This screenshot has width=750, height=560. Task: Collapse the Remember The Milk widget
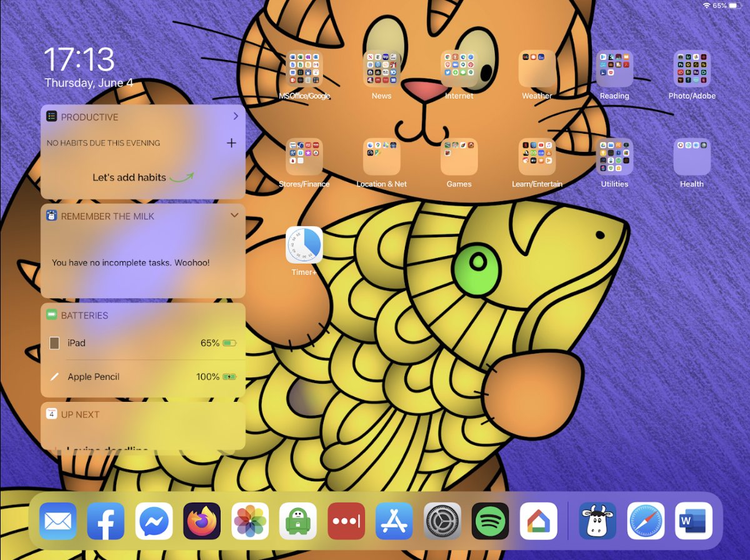click(234, 215)
